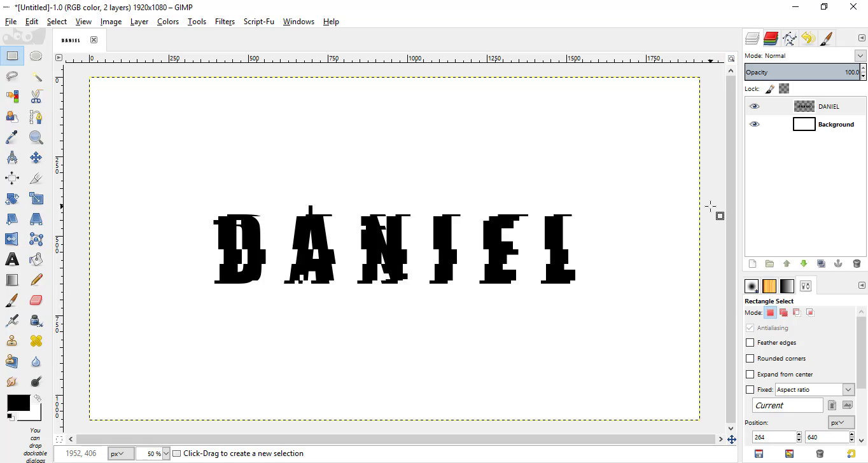Create a new layer
Screen dimensions: 868x463
[x=752, y=263]
